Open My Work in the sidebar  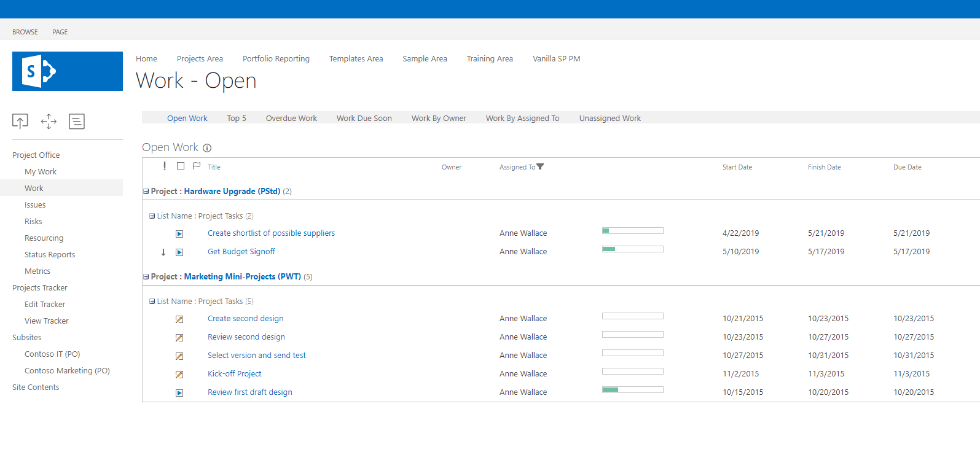41,172
